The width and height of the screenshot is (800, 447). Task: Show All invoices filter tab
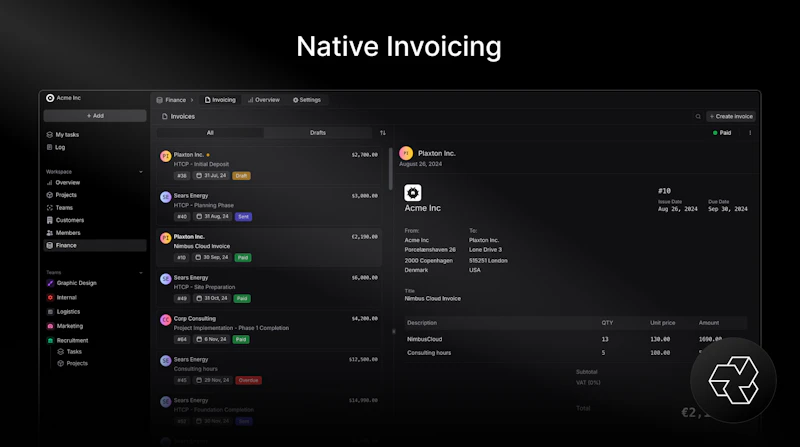pos(210,133)
